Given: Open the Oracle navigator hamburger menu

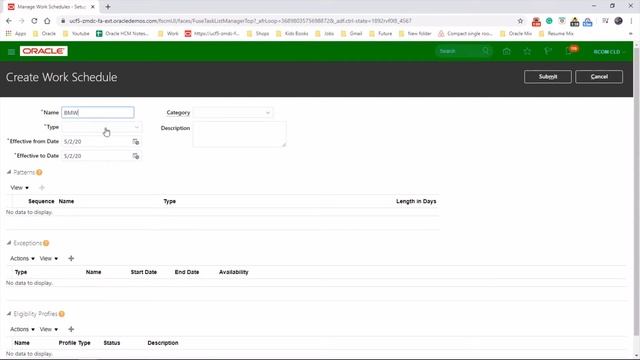Looking at the screenshot, I should tap(11, 51).
